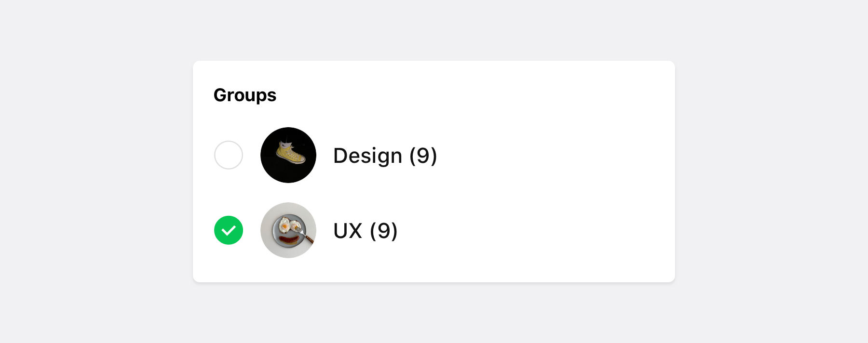Click the word Design in the group list

click(367, 156)
